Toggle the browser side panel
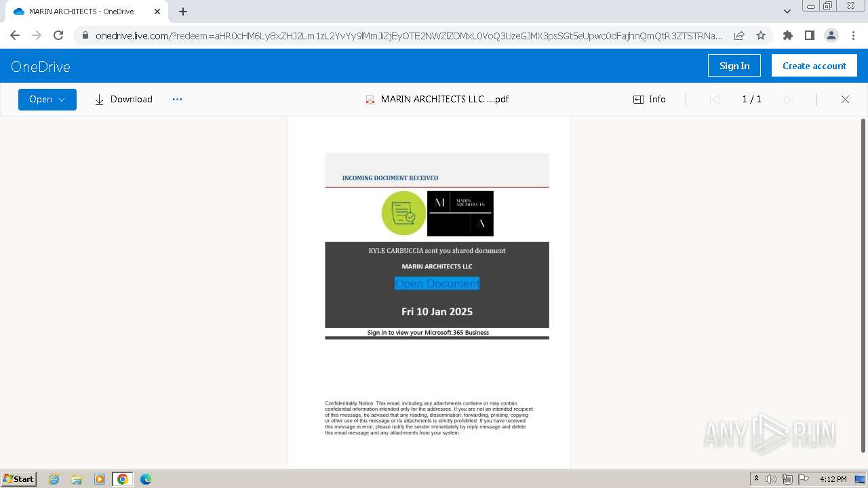Screen dimensions: 868x488 coord(809,35)
